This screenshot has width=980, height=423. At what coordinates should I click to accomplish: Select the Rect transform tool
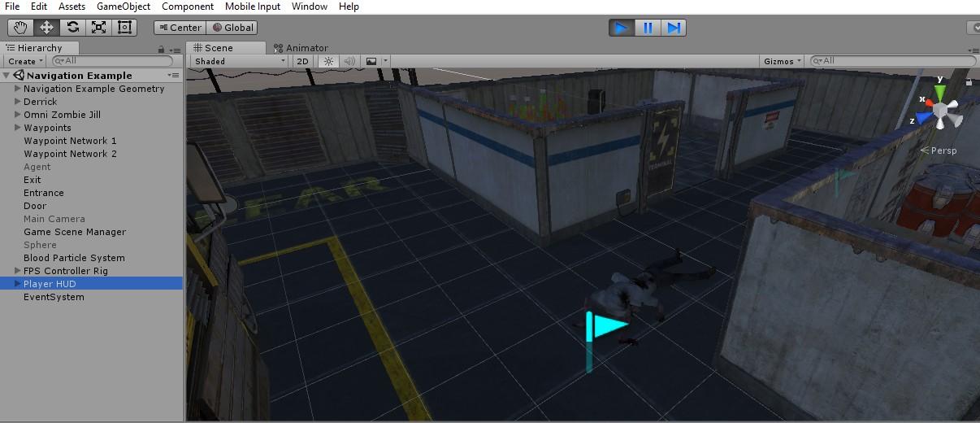click(124, 28)
